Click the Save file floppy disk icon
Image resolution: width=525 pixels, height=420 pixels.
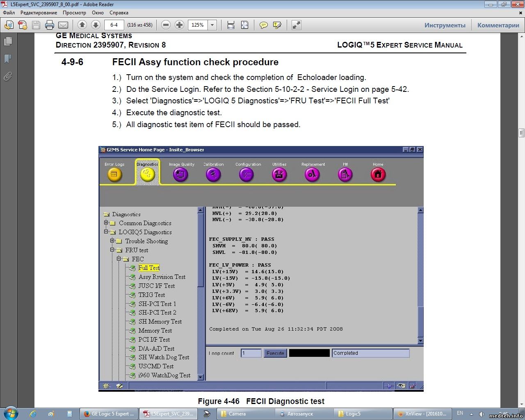pos(36,25)
